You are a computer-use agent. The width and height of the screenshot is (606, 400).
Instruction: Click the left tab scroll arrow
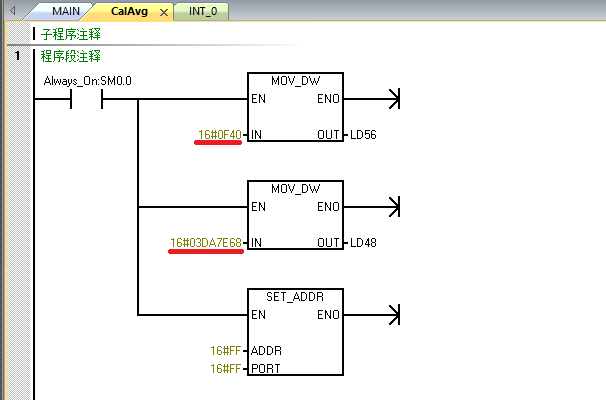pyautogui.click(x=13, y=11)
